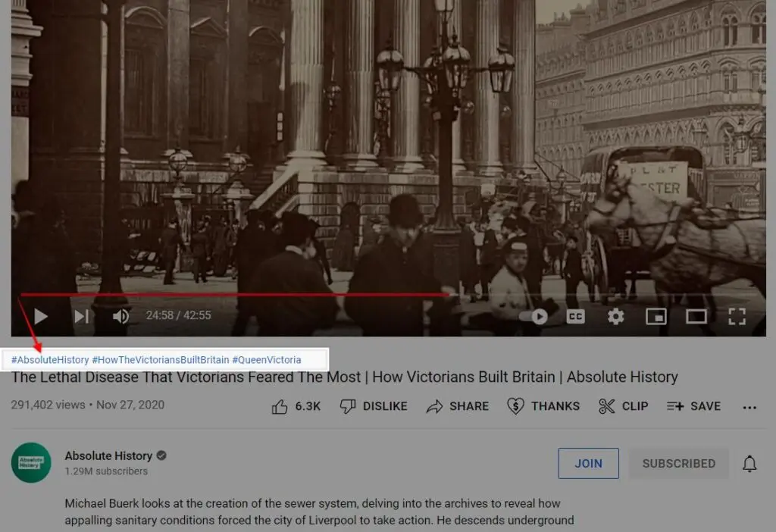776x532 pixels.
Task: Open the #QueenVictoria hashtag link
Action: click(x=266, y=360)
